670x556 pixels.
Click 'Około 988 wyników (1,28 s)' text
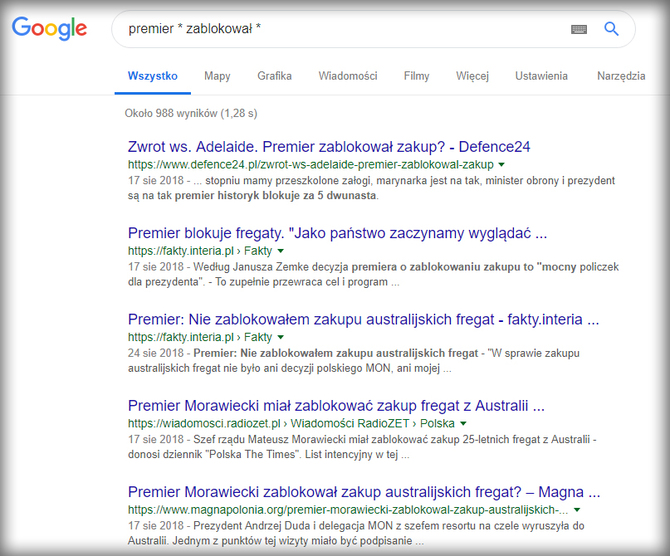point(191,113)
